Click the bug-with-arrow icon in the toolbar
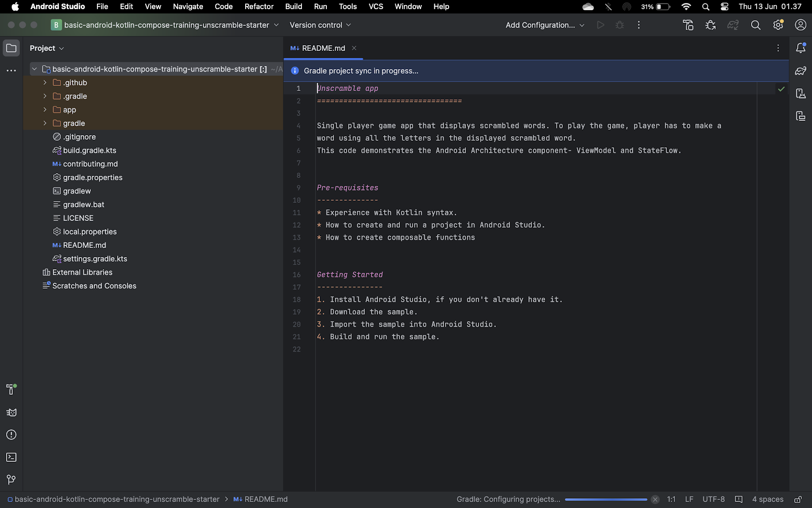Screen dimensions: 812x508 [x=710, y=25]
